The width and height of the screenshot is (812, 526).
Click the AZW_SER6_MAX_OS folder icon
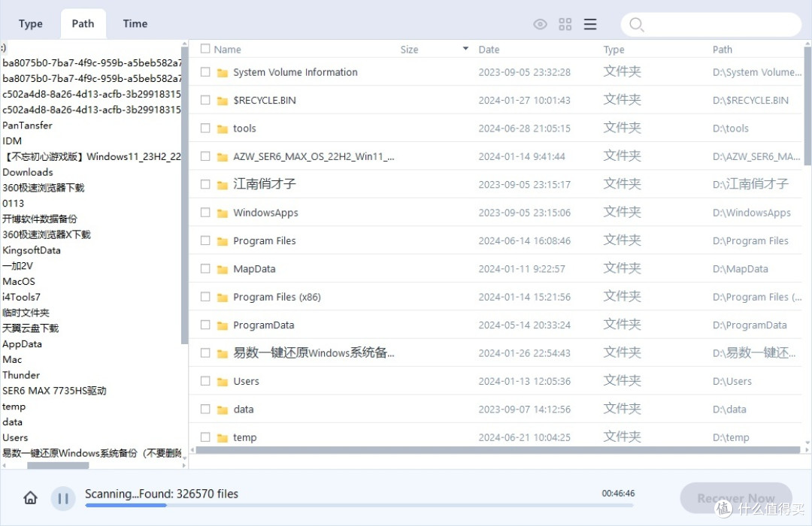[222, 156]
